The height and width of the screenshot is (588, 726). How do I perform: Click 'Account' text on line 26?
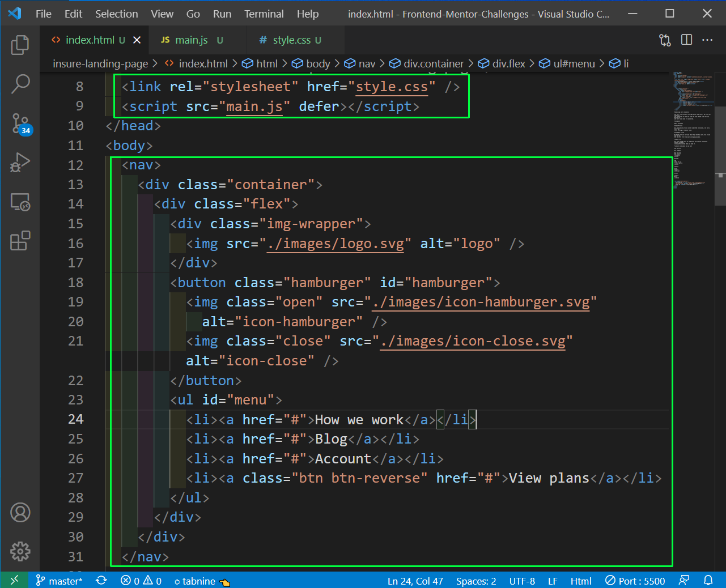(x=343, y=459)
